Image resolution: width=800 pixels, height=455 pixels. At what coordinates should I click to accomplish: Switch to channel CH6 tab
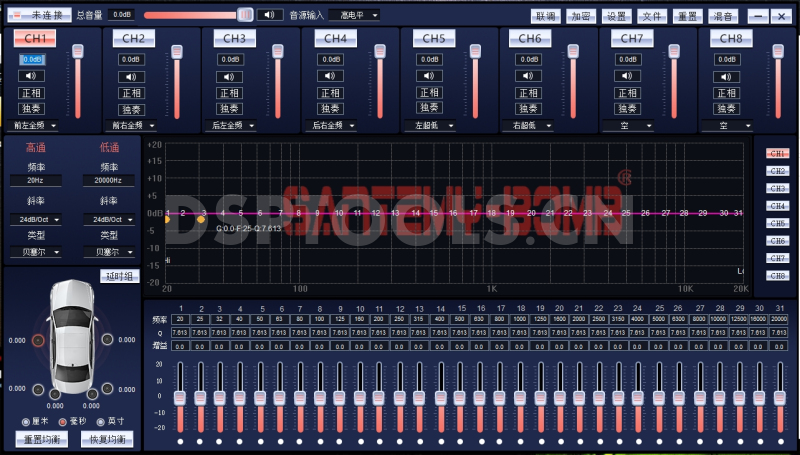[530, 38]
